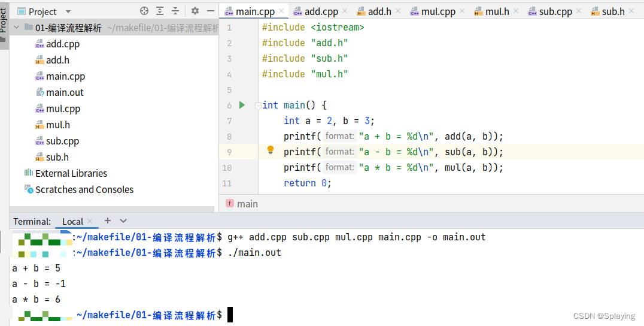Click the yellow lightbulb intention icon on line 9

pos(271,150)
